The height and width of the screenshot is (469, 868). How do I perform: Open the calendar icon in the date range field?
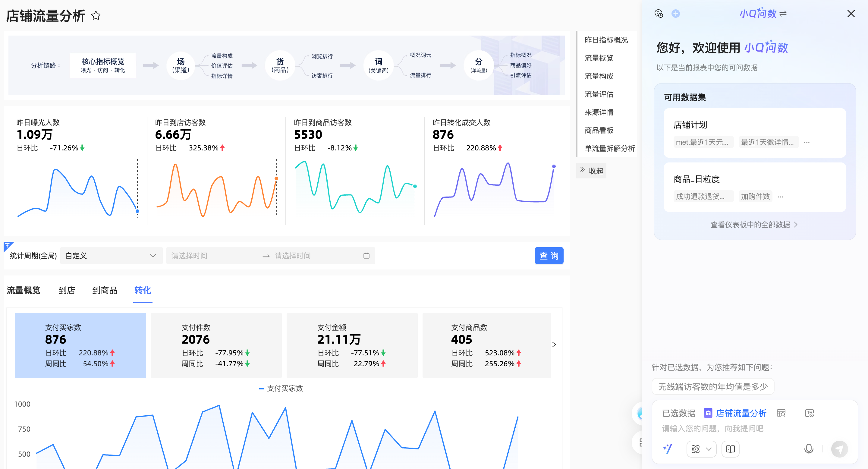coord(366,256)
